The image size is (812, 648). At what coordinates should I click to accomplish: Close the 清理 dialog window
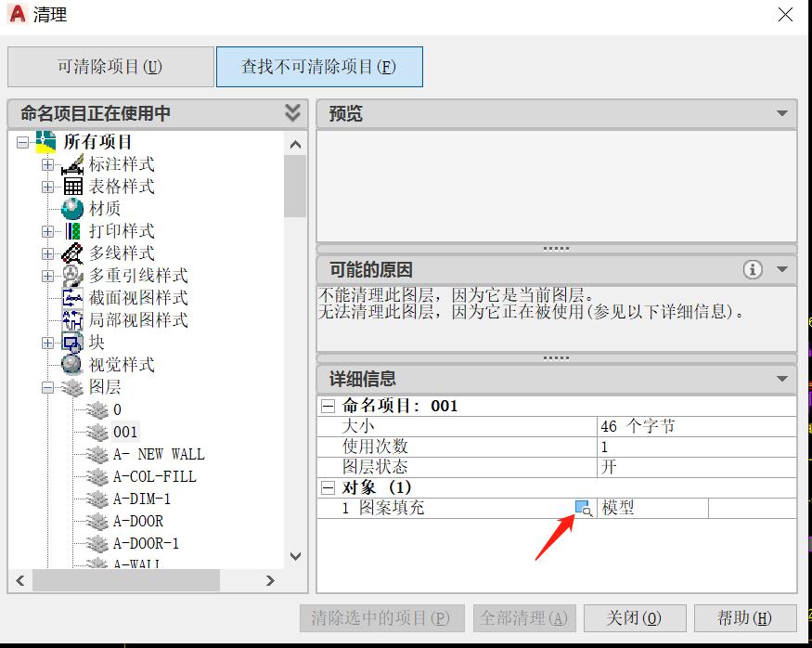pyautogui.click(x=786, y=15)
